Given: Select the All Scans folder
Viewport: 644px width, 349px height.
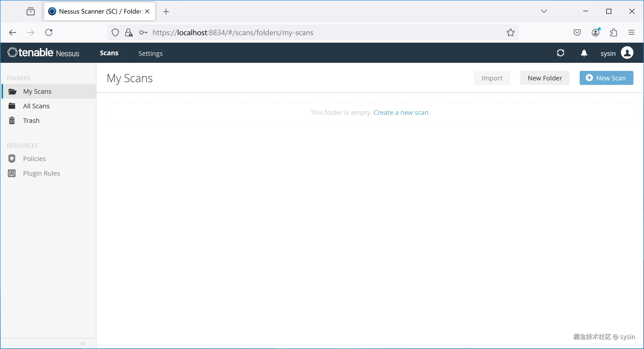Looking at the screenshot, I should pyautogui.click(x=36, y=106).
